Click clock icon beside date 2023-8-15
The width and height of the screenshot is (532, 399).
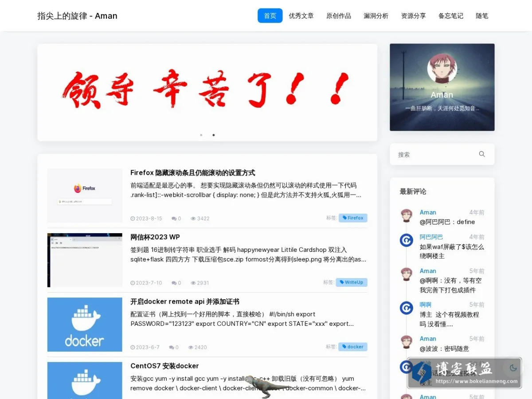133,219
